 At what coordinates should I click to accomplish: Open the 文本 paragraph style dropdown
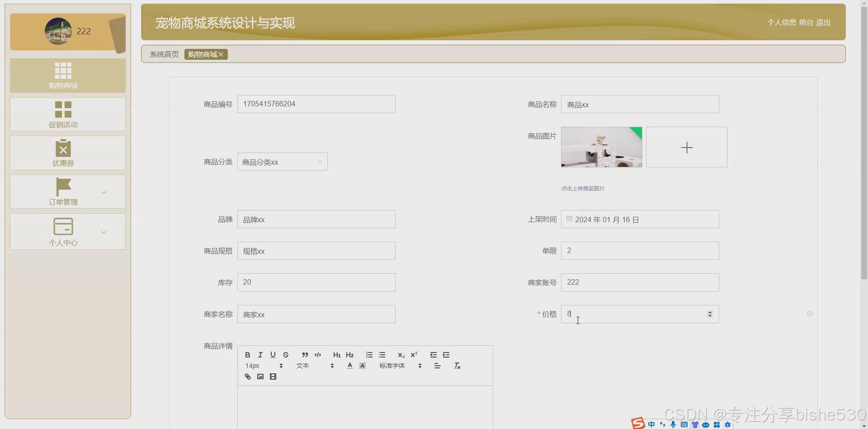click(315, 366)
